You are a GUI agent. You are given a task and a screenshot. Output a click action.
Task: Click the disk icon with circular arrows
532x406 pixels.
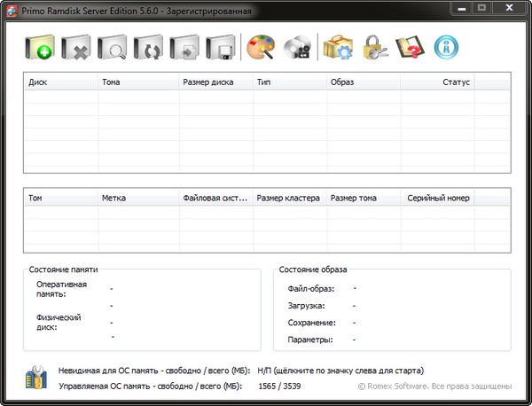149,49
